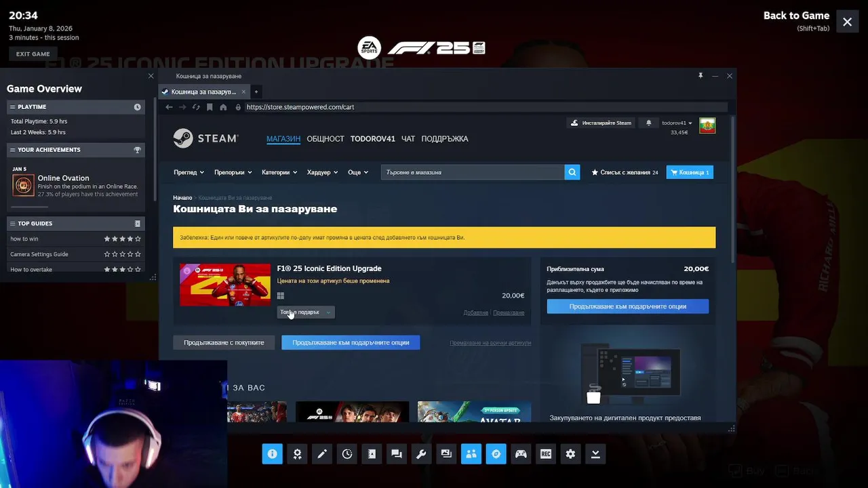Open the Guides book icon in overlay toolbar
The width and height of the screenshot is (868, 488).
372,454
